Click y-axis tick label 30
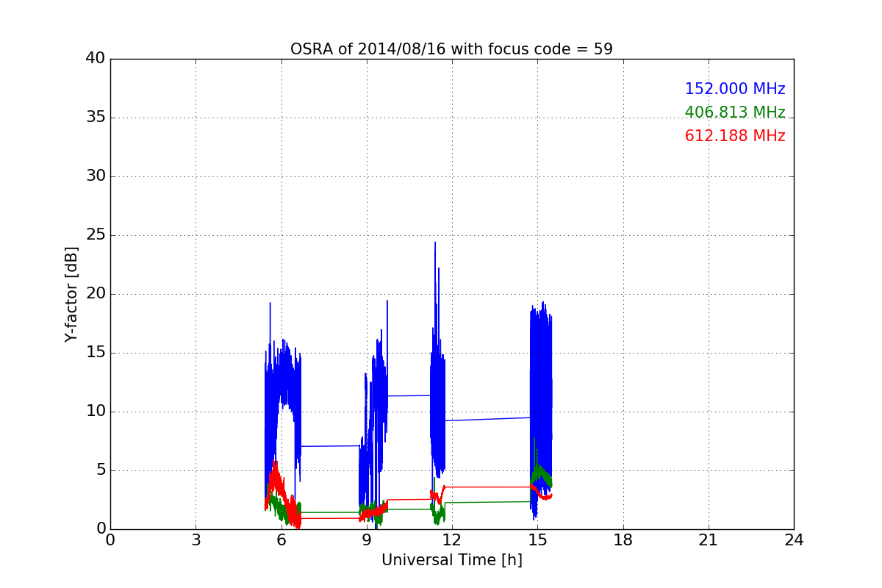The width and height of the screenshot is (882, 588). pos(95,176)
